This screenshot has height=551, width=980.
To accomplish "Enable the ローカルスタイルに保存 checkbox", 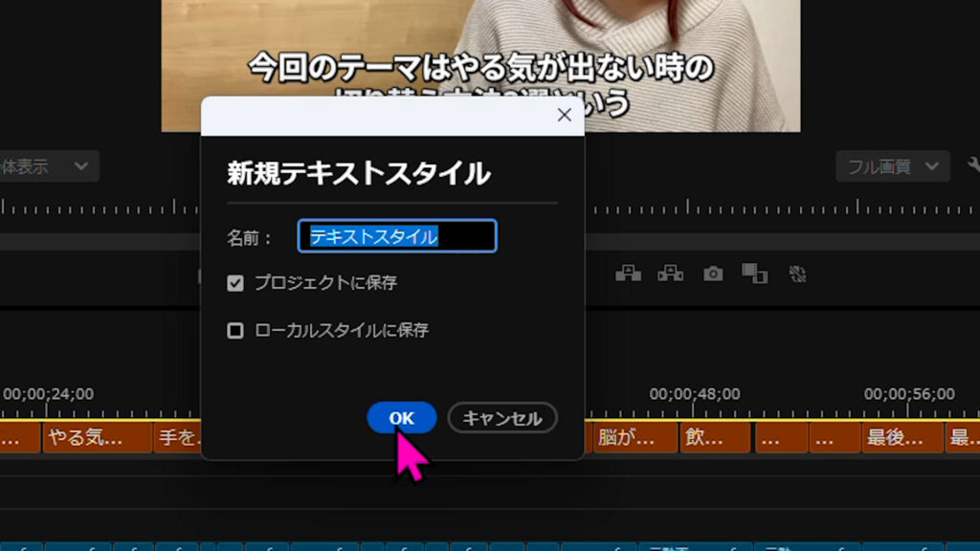I will [x=236, y=328].
